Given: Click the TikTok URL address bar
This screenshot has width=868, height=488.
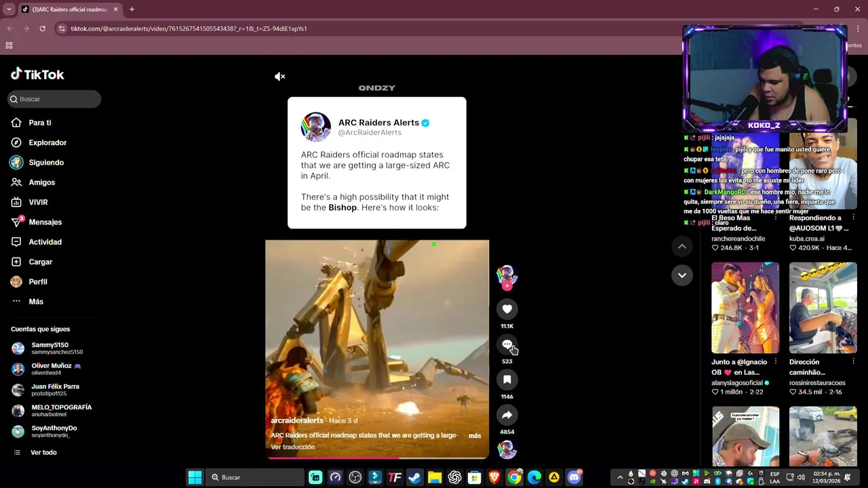Looking at the screenshot, I should tap(366, 28).
